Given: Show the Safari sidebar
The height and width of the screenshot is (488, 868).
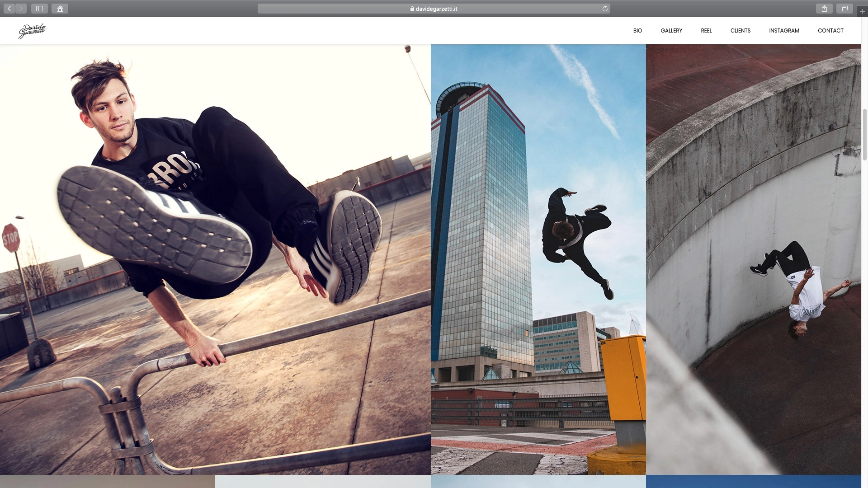Looking at the screenshot, I should 39,9.
